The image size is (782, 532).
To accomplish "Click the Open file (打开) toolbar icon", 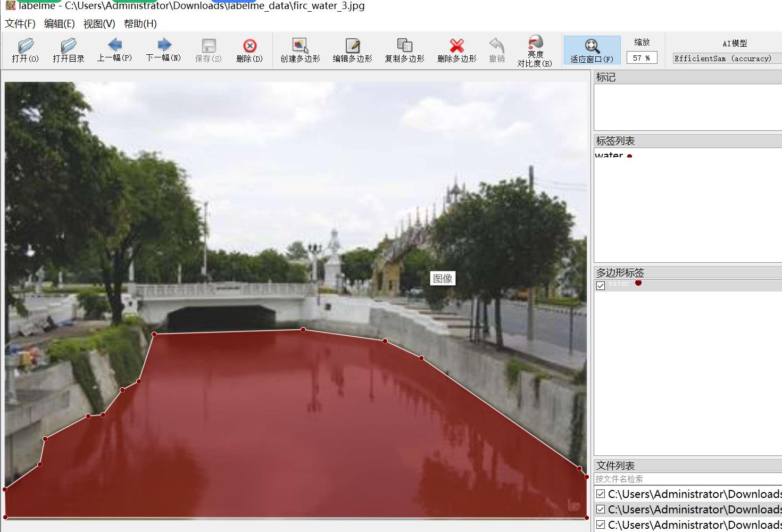I will (x=25, y=50).
